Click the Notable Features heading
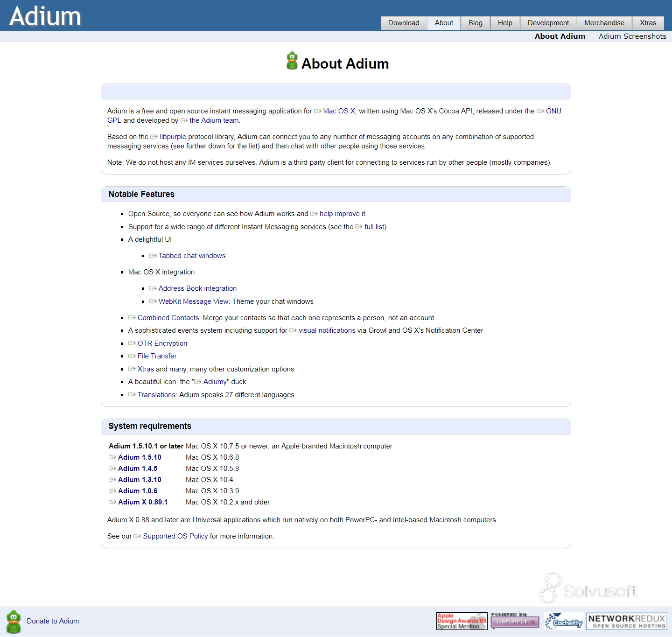 coord(141,194)
